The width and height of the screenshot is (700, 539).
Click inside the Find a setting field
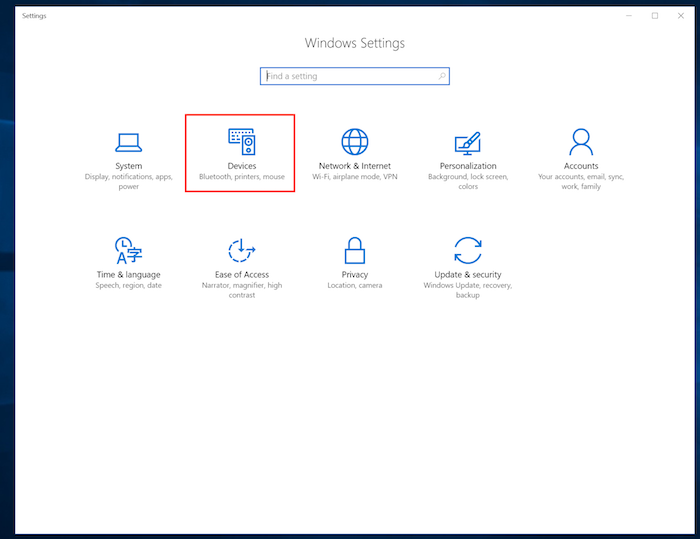point(355,76)
